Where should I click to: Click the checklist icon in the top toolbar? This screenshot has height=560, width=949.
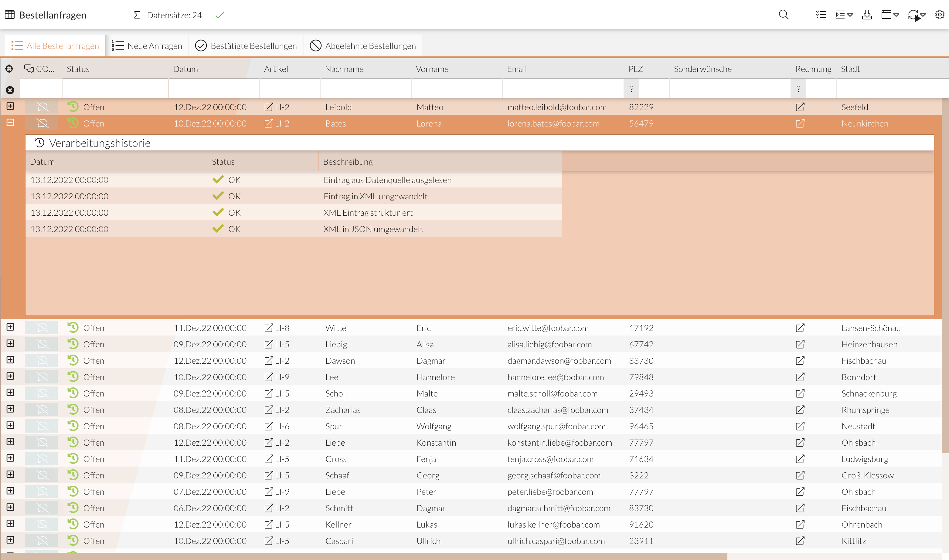pos(821,15)
